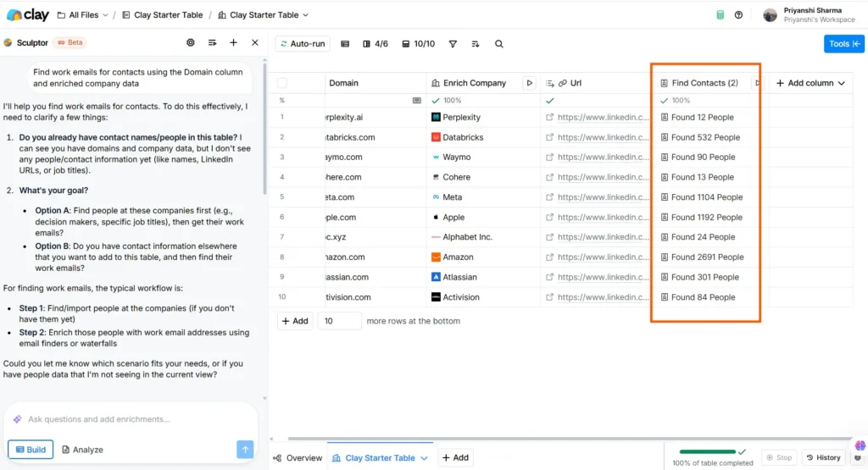Select the Found 1104 People cell
The height and width of the screenshot is (470, 868).
pos(706,196)
